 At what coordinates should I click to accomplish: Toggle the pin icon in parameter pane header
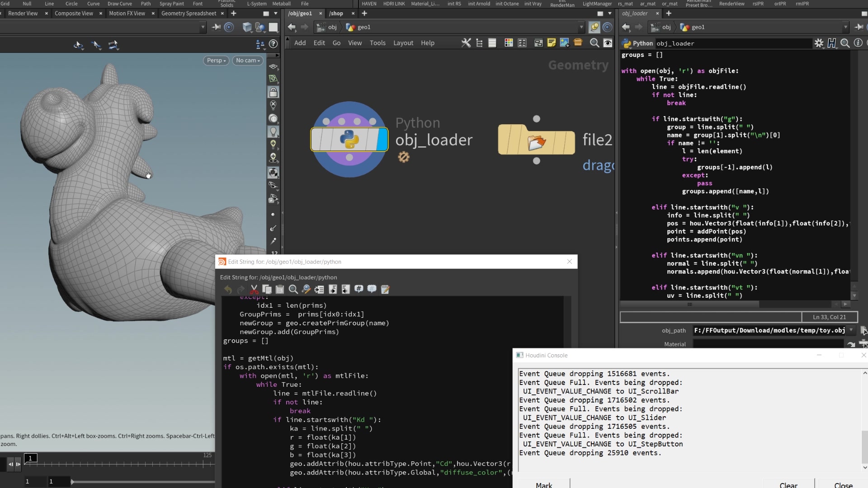click(859, 27)
